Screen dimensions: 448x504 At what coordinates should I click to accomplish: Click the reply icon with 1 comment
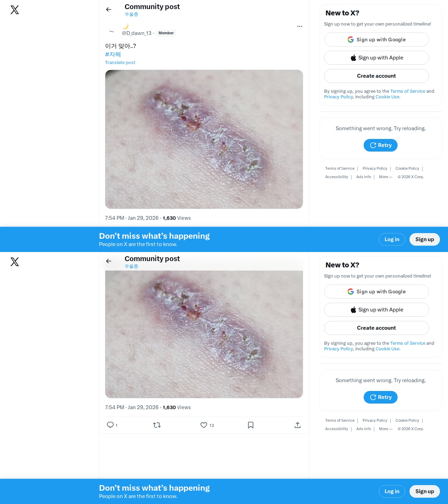point(110,425)
